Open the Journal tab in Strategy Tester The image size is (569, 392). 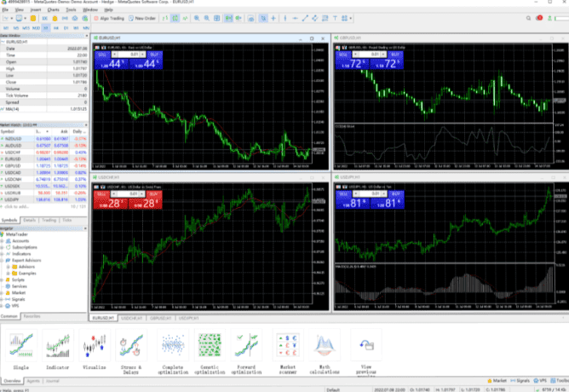coord(52,381)
